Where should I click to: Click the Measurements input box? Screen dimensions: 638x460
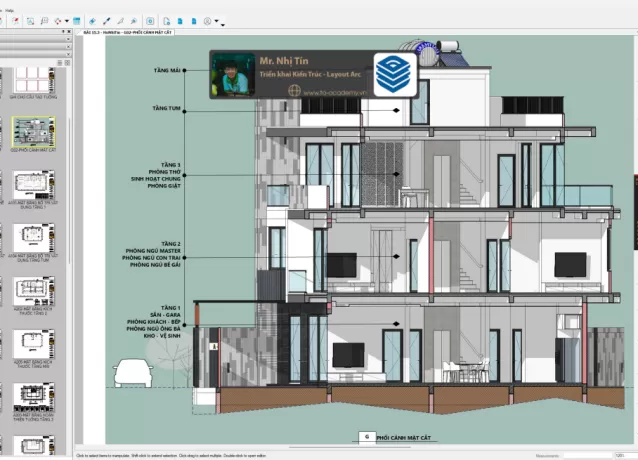[588, 456]
